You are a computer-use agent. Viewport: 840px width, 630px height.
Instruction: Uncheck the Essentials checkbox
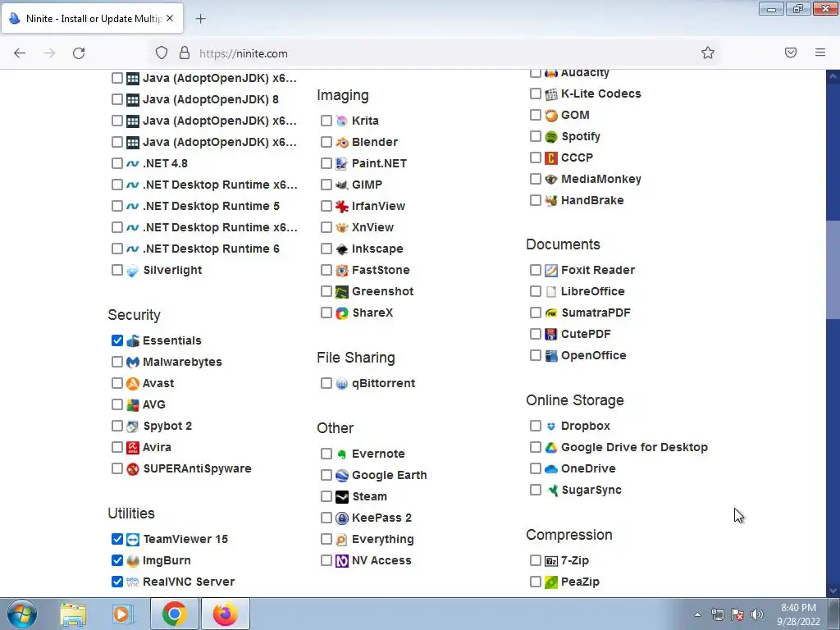coord(117,340)
